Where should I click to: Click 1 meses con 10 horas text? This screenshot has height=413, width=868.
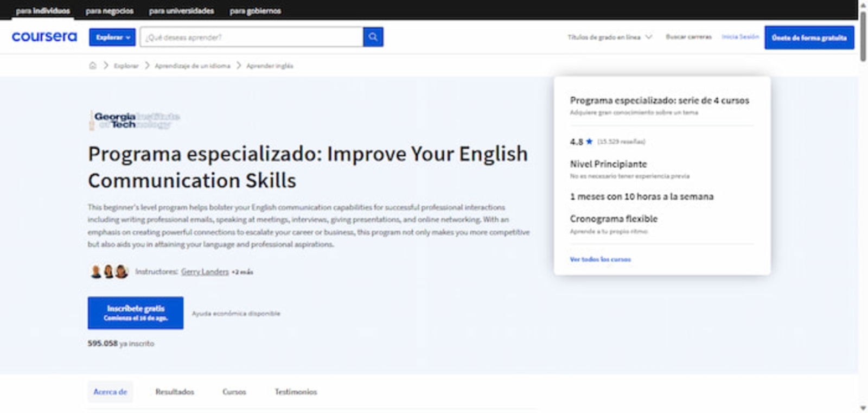coord(642,196)
